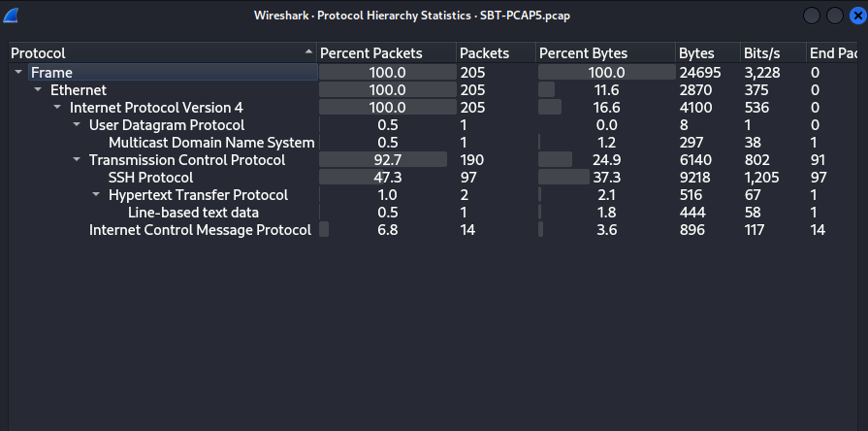Screen dimensions: 868x431
Task: Click the 24.9 percent bytes TCP cell
Action: click(x=607, y=159)
